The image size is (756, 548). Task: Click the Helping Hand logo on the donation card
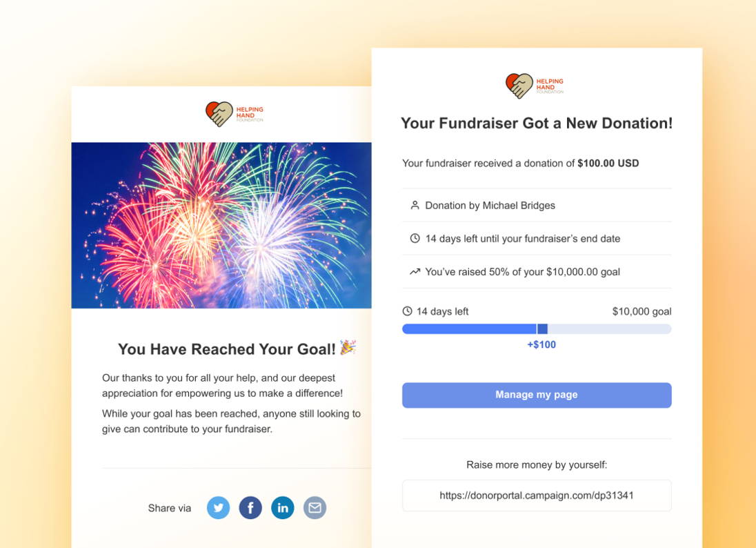(x=535, y=86)
